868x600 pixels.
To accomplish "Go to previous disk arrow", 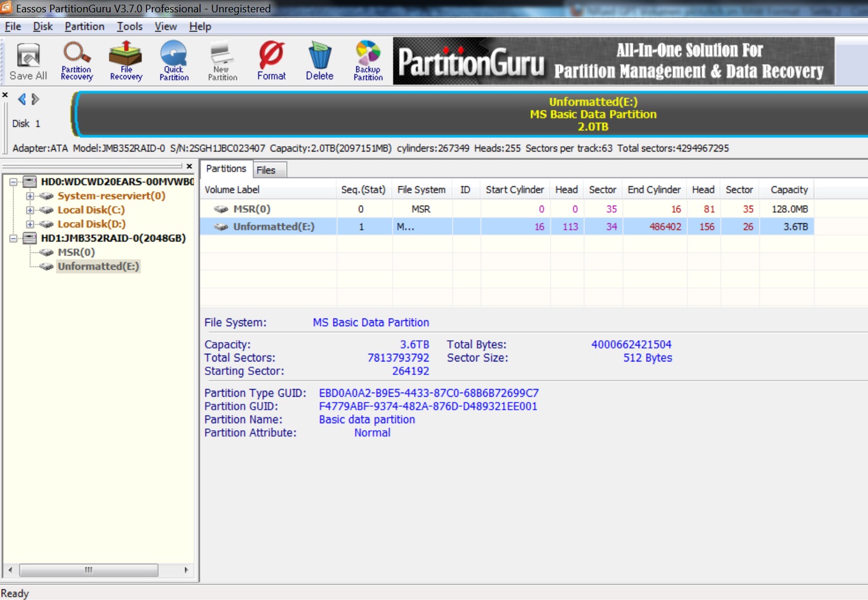I will [x=22, y=99].
